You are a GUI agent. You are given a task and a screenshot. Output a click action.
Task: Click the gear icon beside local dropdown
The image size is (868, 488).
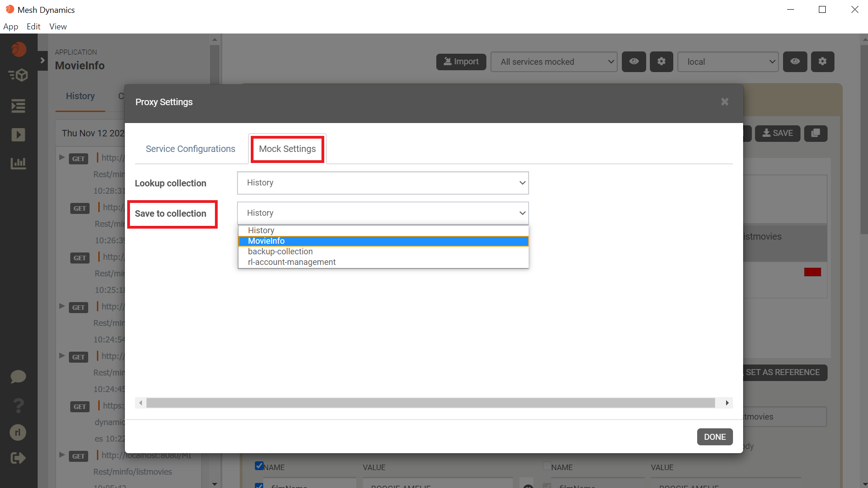[x=823, y=62]
